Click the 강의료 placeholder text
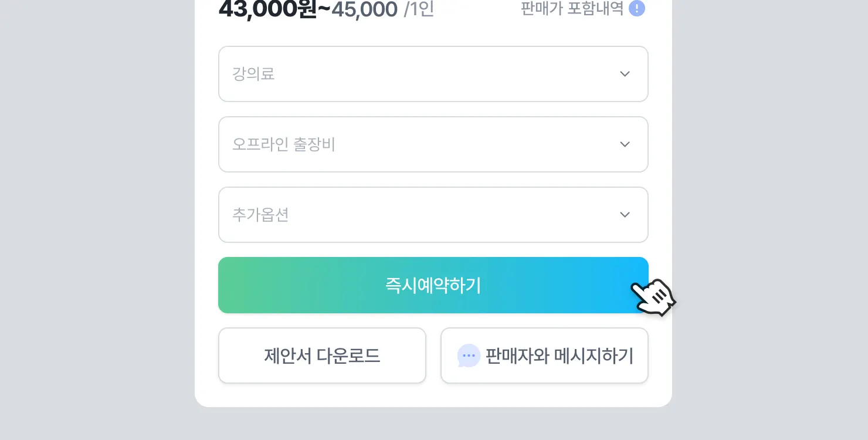868x440 pixels. pos(253,74)
